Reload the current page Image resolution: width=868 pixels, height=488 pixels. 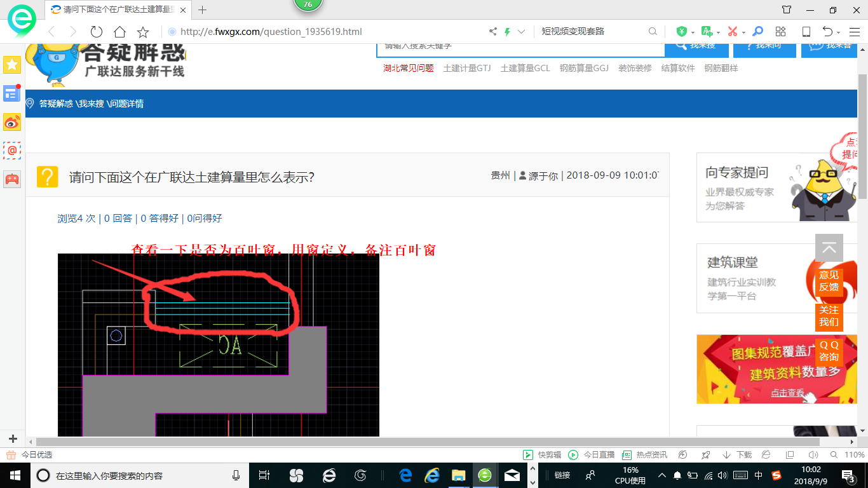(x=96, y=32)
